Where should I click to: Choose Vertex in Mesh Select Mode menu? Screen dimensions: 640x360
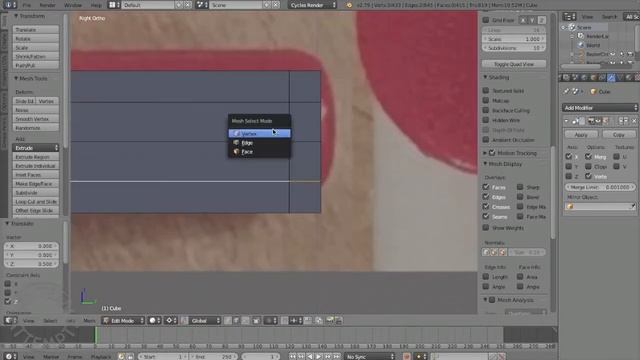(x=260, y=133)
